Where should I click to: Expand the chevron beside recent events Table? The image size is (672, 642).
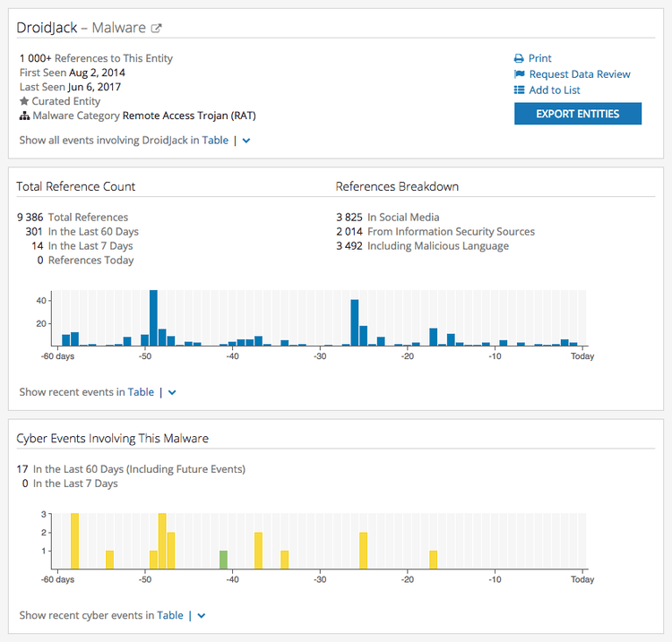(172, 392)
